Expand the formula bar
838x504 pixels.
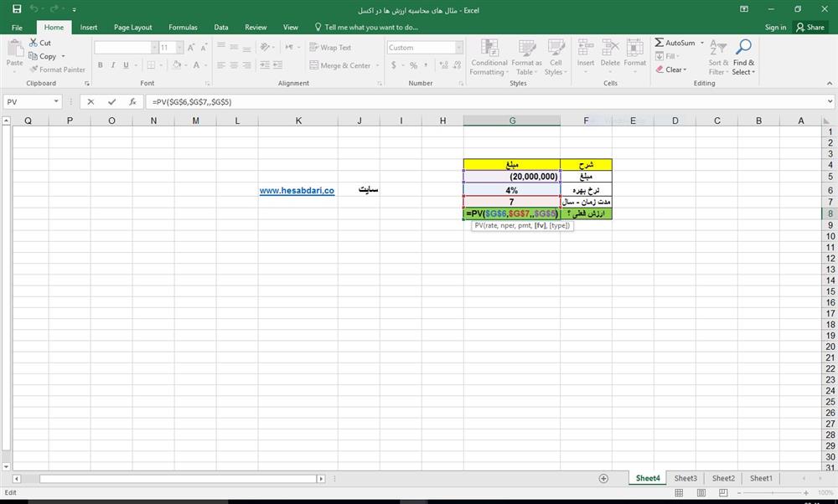tap(829, 101)
